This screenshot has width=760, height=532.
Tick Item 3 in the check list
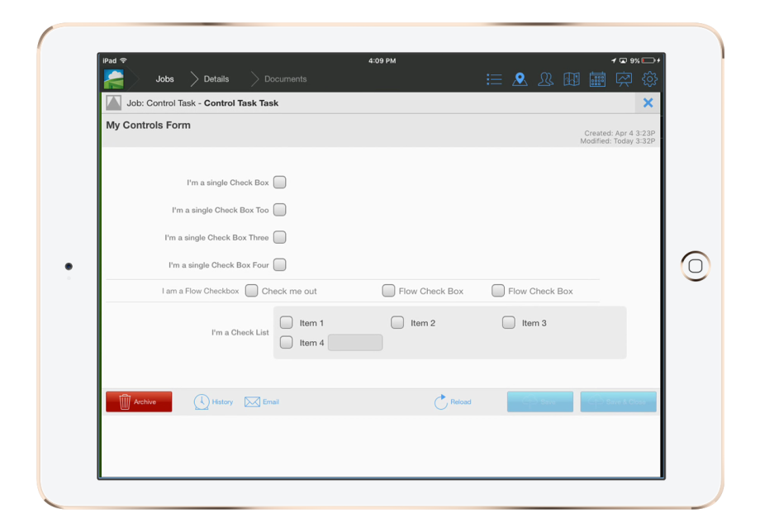pos(508,322)
